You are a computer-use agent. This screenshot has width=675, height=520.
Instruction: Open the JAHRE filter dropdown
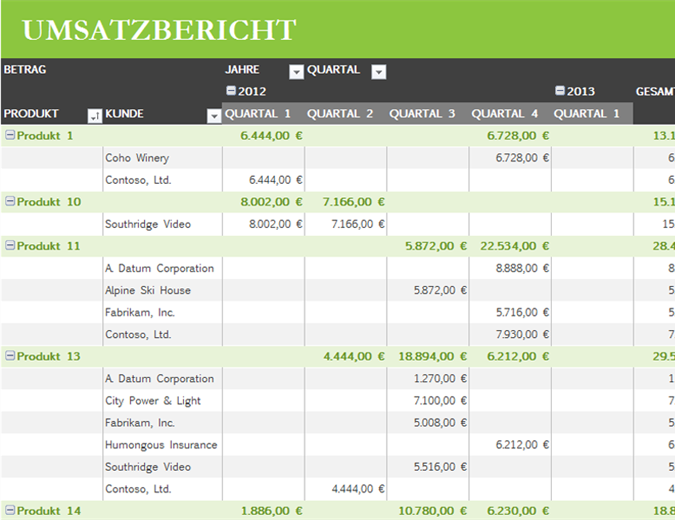click(x=296, y=72)
